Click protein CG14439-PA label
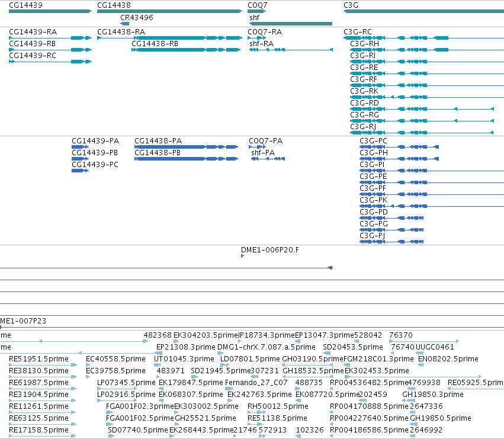Image resolution: width=504 pixels, height=439 pixels. pos(95,141)
